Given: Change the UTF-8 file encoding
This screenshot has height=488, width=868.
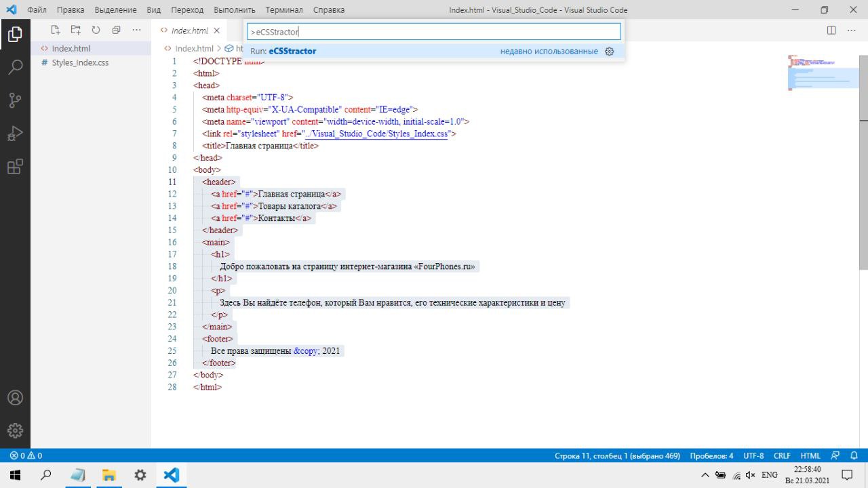Looking at the screenshot, I should pyautogui.click(x=753, y=455).
